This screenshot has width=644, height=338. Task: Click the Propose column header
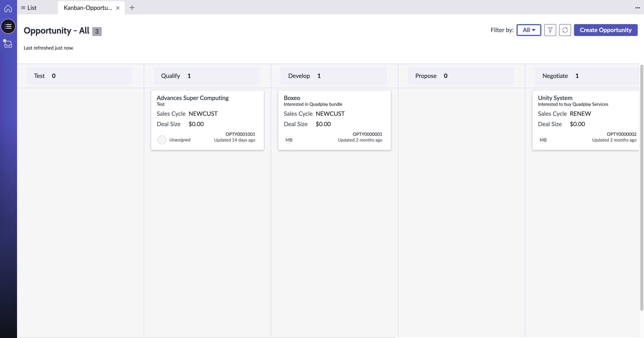(461, 76)
